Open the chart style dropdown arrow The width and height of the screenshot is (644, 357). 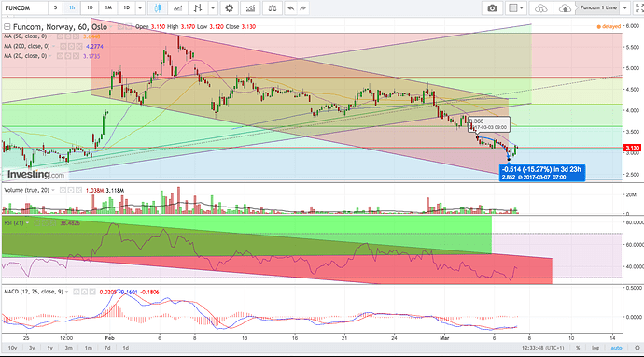[213, 7]
